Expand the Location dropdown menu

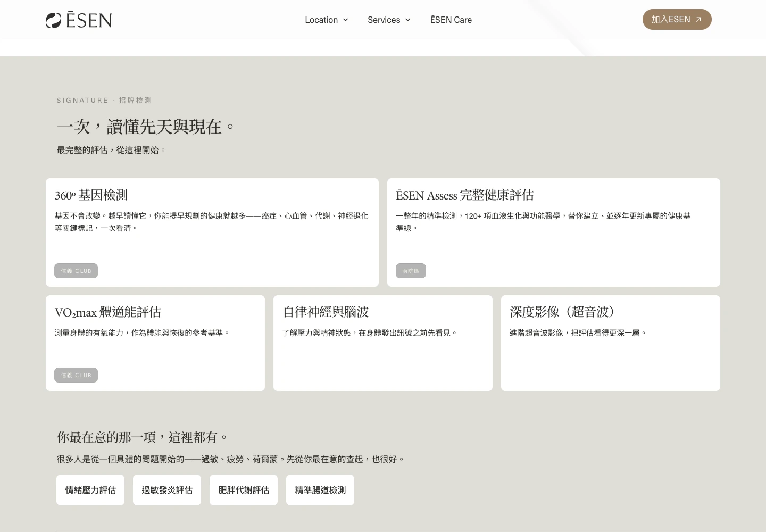[x=327, y=20]
